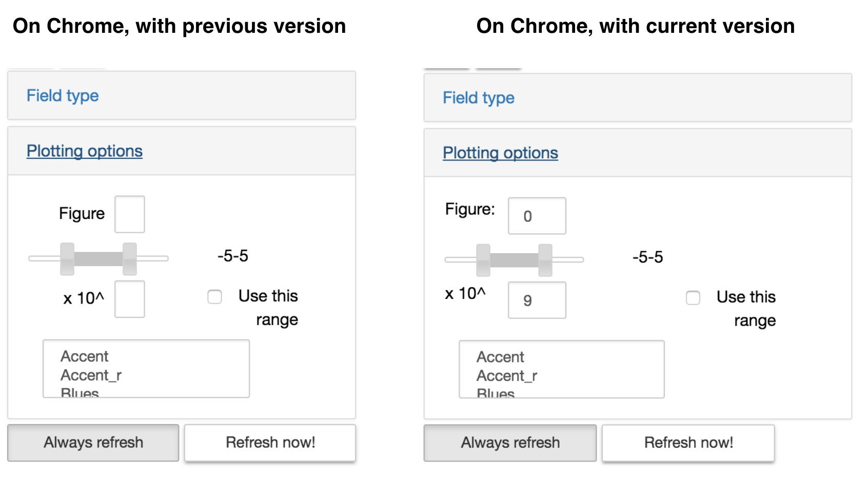
Task: Click empty Figure input box on left
Action: 129,214
